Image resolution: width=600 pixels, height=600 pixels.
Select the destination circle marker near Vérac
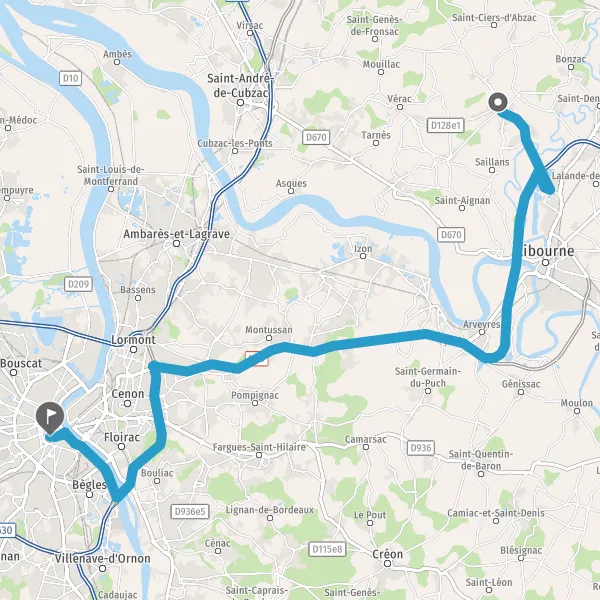[498, 103]
